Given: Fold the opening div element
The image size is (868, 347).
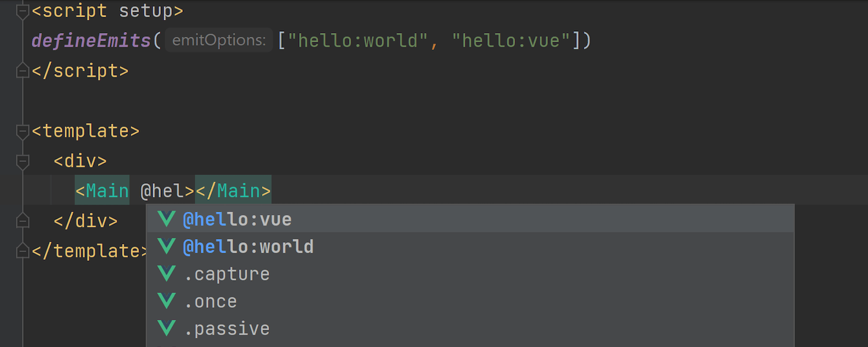Looking at the screenshot, I should [23, 161].
